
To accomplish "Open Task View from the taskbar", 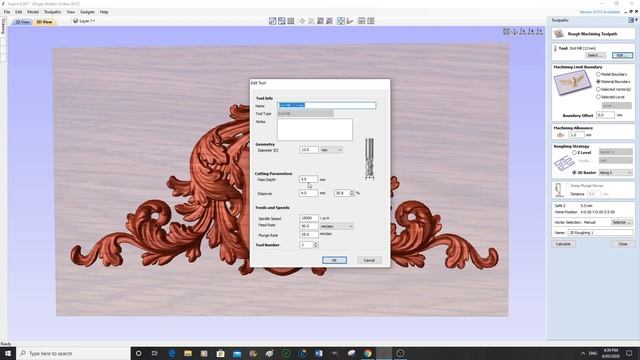I will (x=155, y=353).
